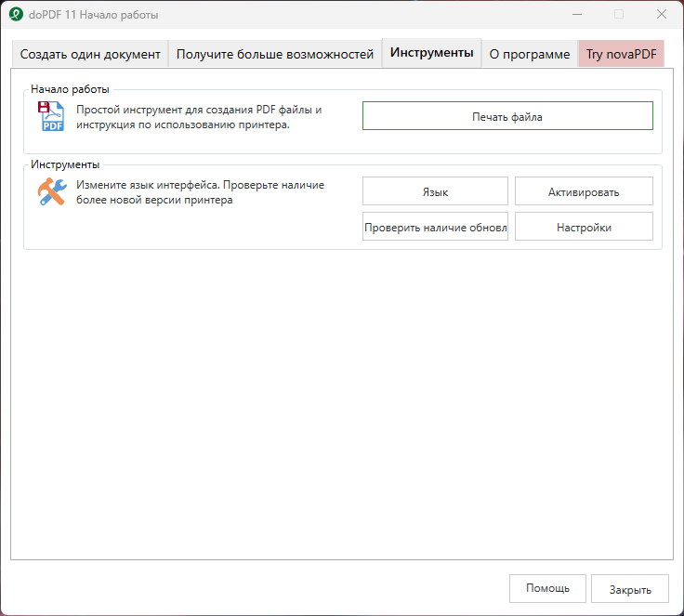
Task: Open the Язык language button
Action: pyautogui.click(x=435, y=191)
